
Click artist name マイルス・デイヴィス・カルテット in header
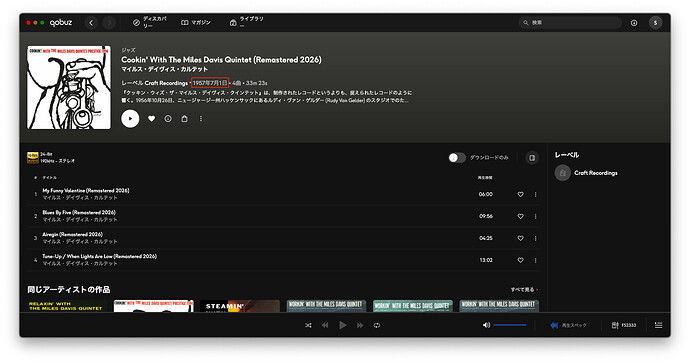pyautogui.click(x=165, y=70)
